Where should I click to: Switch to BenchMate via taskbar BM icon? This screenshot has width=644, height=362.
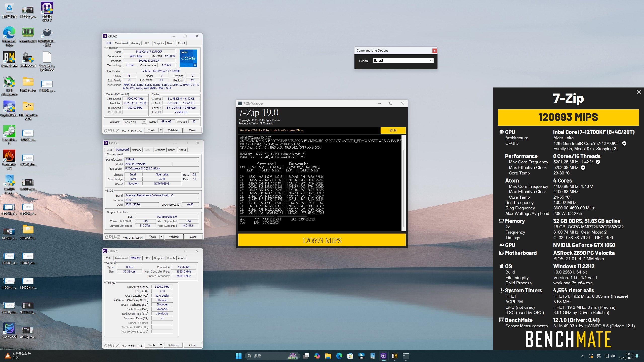[394, 356]
